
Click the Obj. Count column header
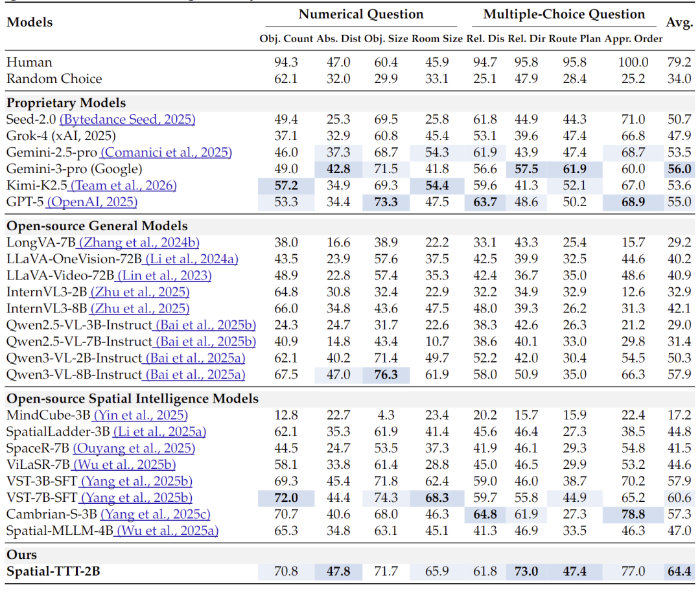(286, 40)
